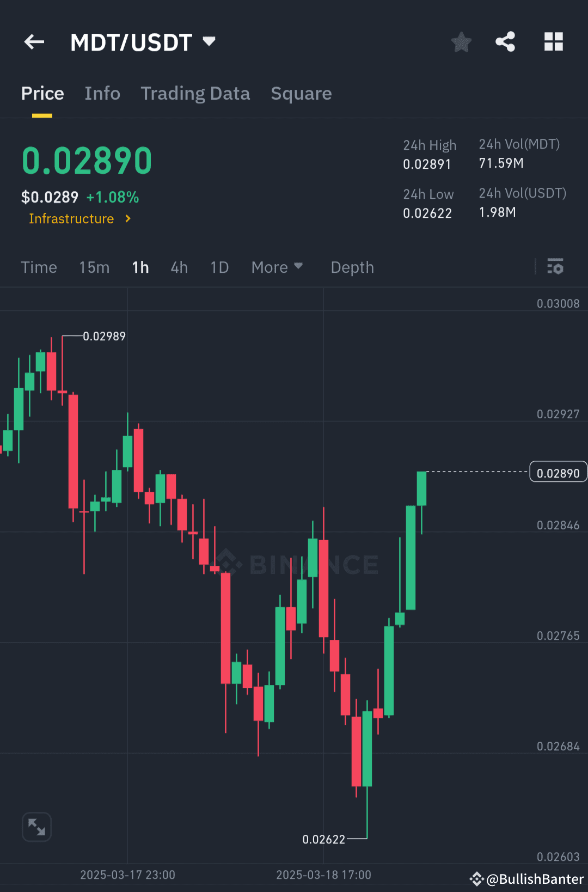This screenshot has width=588, height=892.
Task: Open the Depth view
Action: pos(352,267)
